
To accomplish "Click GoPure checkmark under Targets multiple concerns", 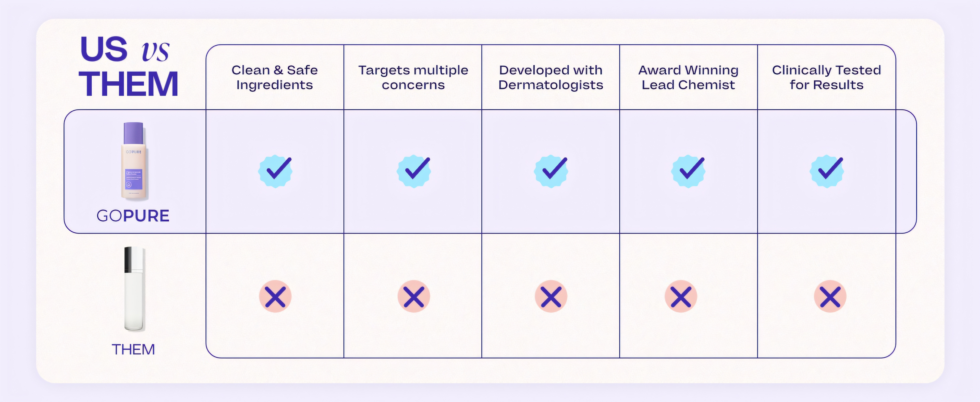I will point(413,171).
